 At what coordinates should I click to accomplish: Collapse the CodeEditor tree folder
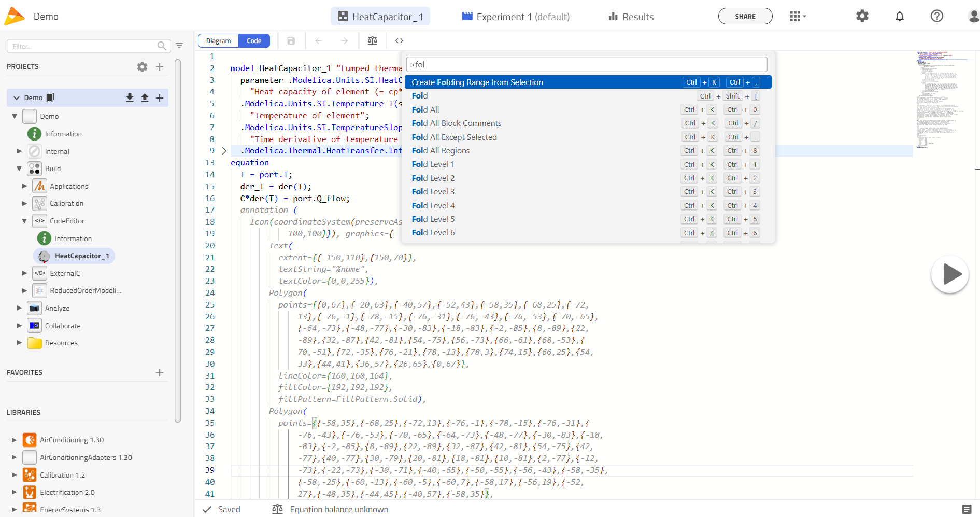(24, 221)
